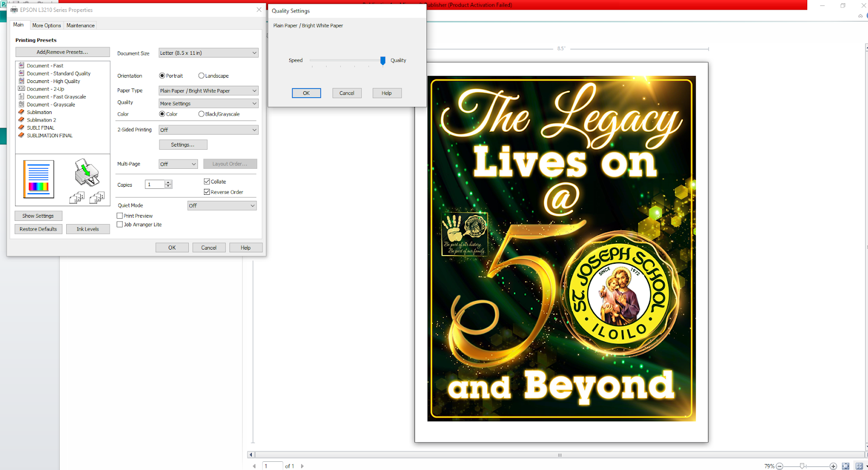The image size is (868, 470).
Task: Open the Paper Type dropdown
Action: point(208,91)
